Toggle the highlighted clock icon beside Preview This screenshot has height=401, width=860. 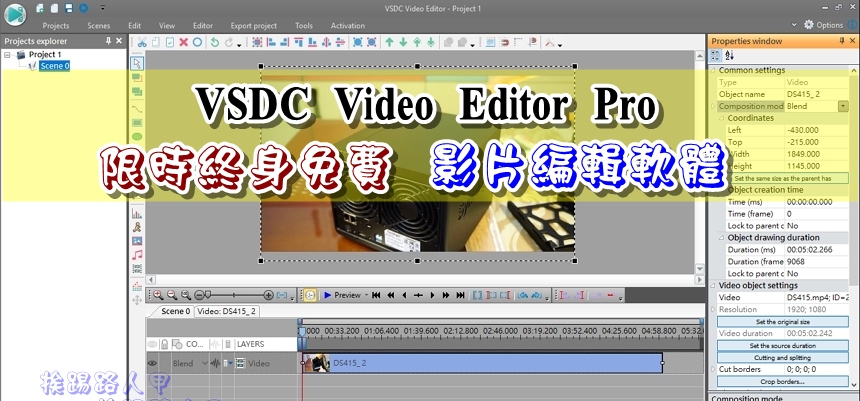click(310, 295)
